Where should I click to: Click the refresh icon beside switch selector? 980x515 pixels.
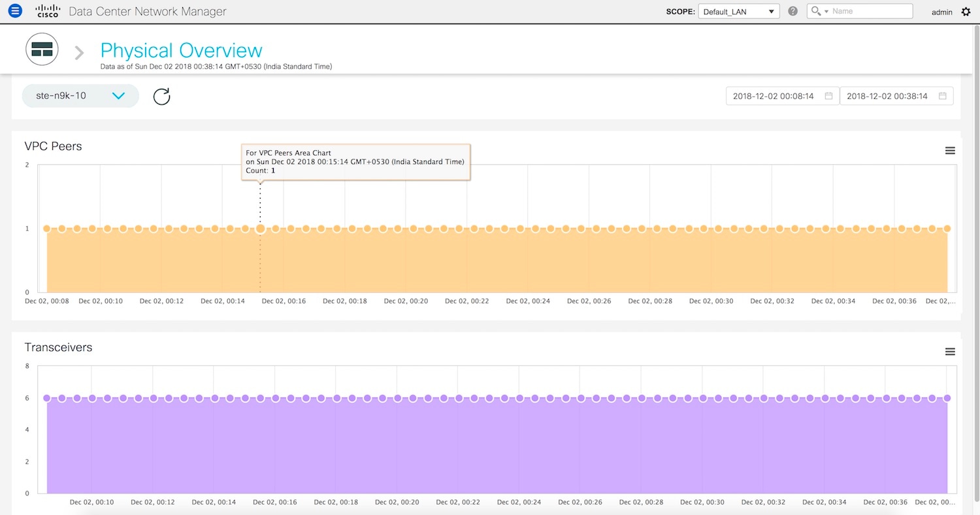161,97
